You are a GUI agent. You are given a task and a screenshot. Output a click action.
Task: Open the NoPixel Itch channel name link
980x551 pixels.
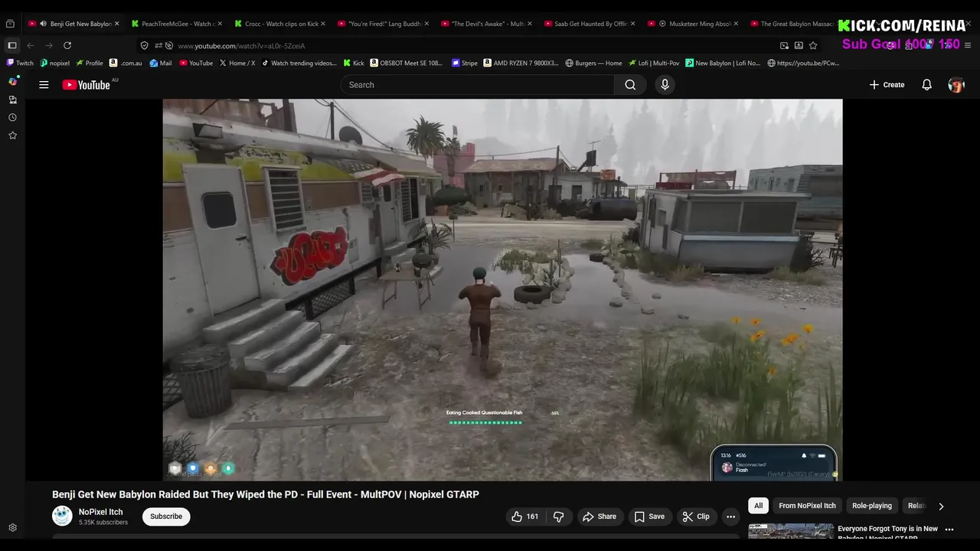pyautogui.click(x=100, y=512)
